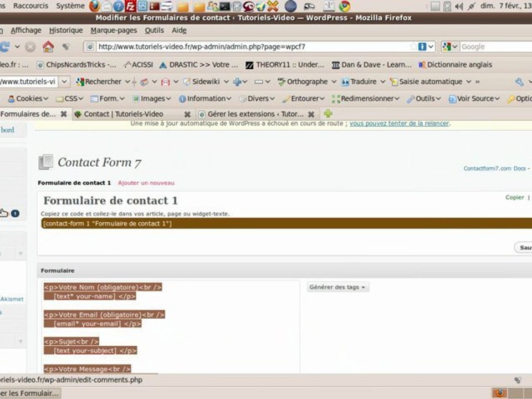Open the Voir Source developer menu

474,99
